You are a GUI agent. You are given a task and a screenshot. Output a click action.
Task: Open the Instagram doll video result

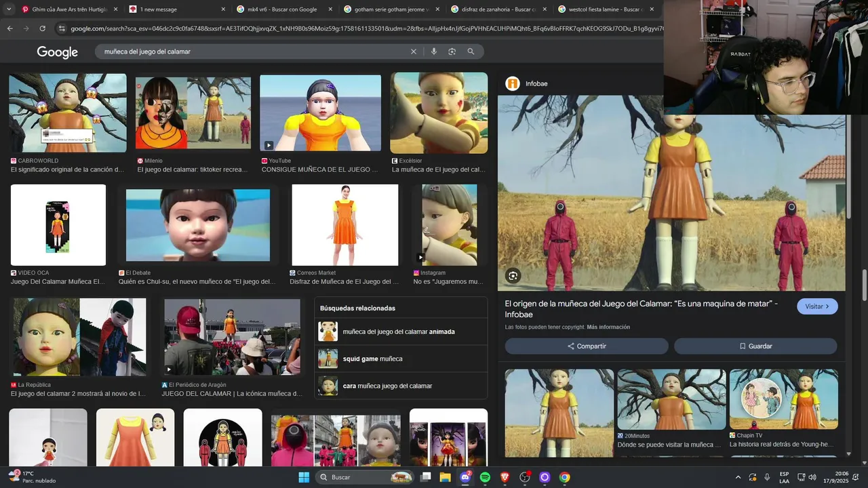tap(449, 225)
